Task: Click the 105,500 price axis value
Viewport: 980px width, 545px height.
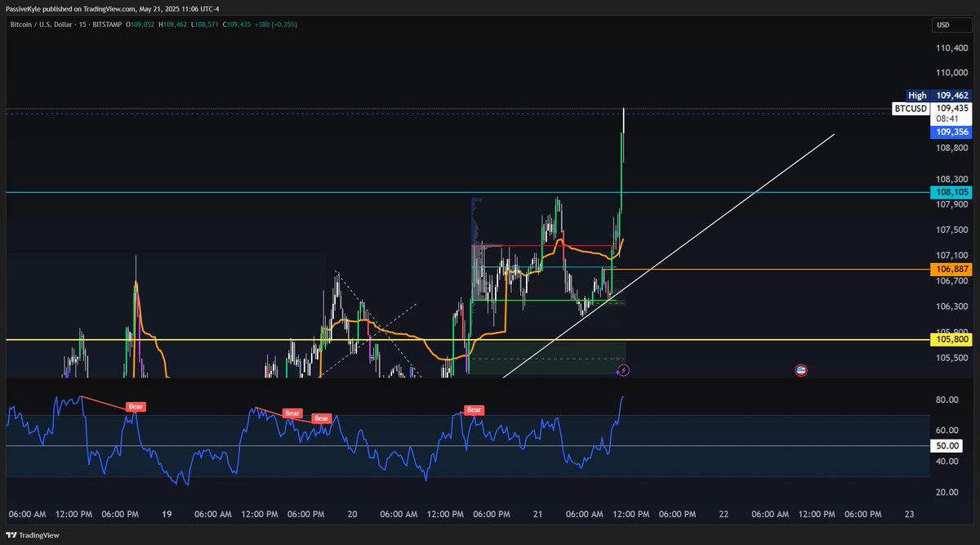Action: pos(952,357)
